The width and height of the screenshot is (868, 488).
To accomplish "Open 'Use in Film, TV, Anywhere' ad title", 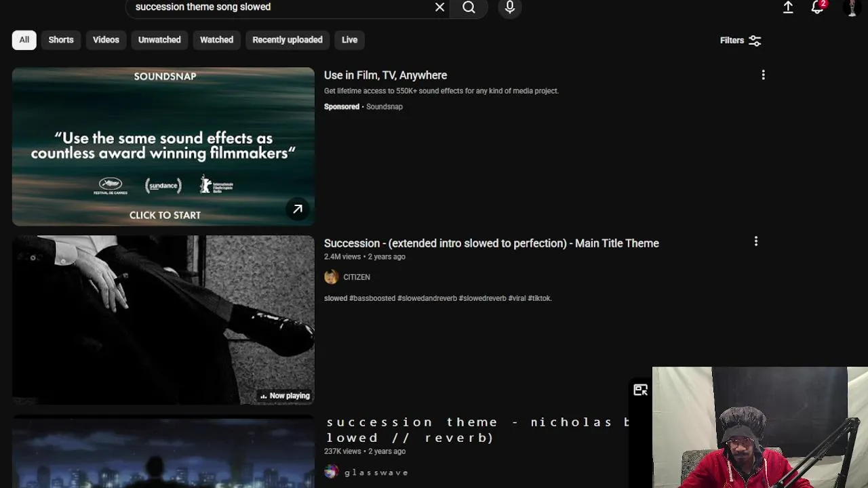I will 385,75.
